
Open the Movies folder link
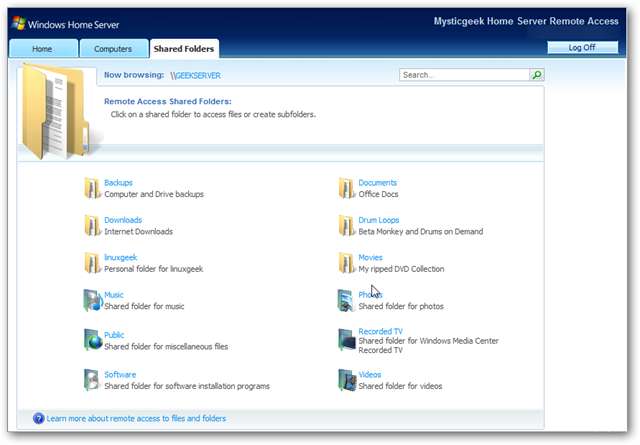pyautogui.click(x=370, y=257)
